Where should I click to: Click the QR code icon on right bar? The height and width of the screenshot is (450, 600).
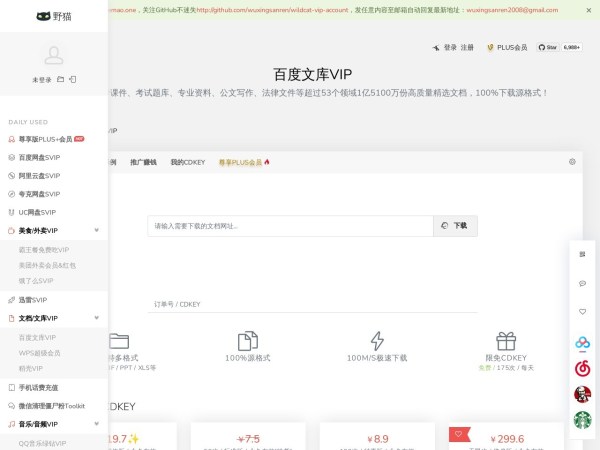tap(582, 254)
